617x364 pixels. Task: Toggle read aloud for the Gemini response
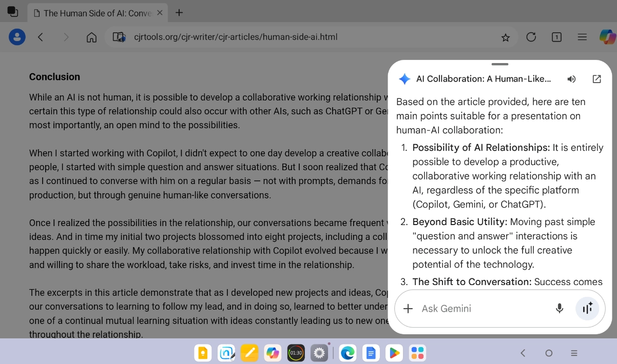pos(571,79)
